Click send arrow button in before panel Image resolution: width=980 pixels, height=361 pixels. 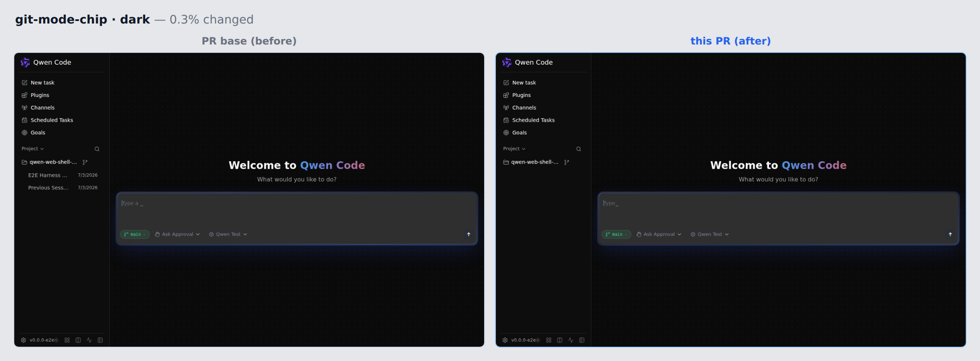[469, 234]
